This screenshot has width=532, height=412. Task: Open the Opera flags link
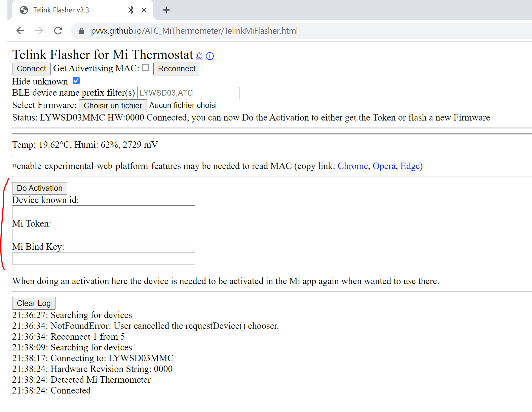click(384, 166)
